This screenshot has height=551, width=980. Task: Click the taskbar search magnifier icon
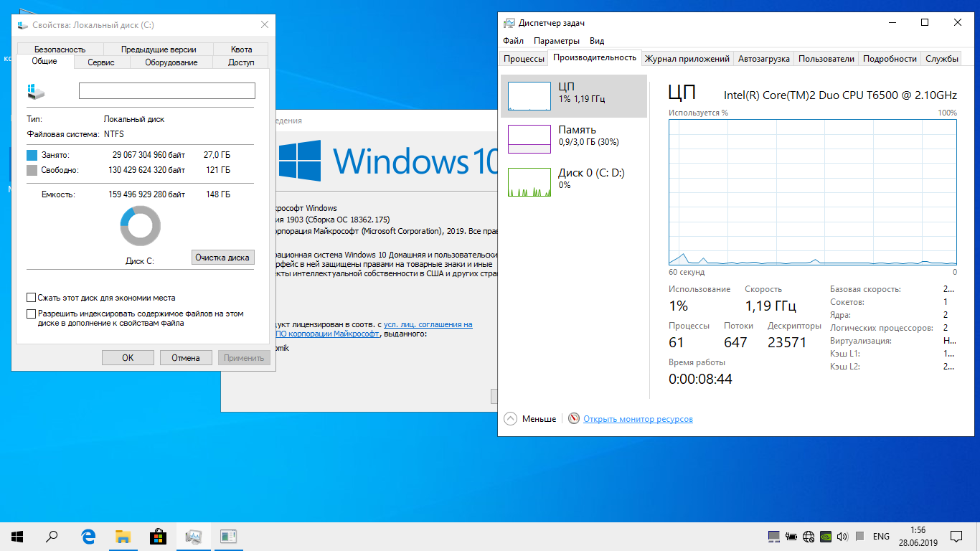click(x=52, y=536)
